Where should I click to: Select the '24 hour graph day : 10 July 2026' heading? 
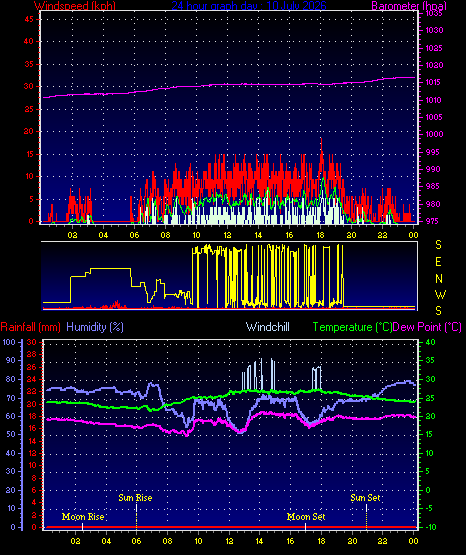(249, 5)
